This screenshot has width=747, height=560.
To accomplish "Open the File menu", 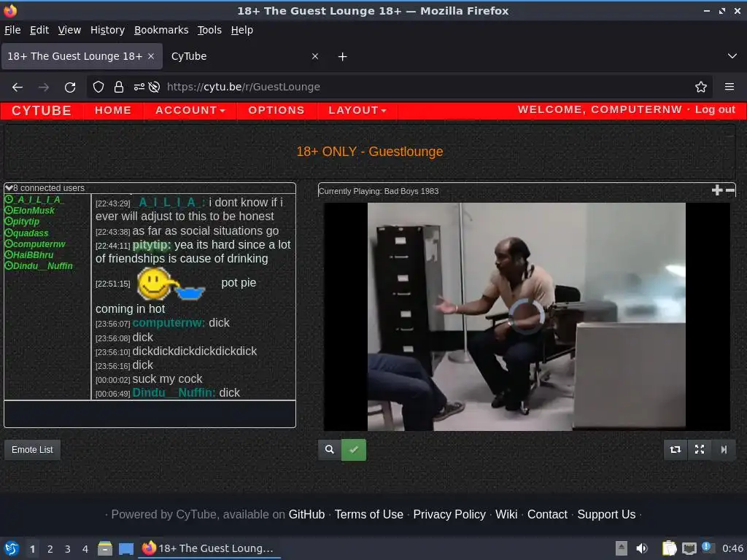I will pyautogui.click(x=12, y=30).
